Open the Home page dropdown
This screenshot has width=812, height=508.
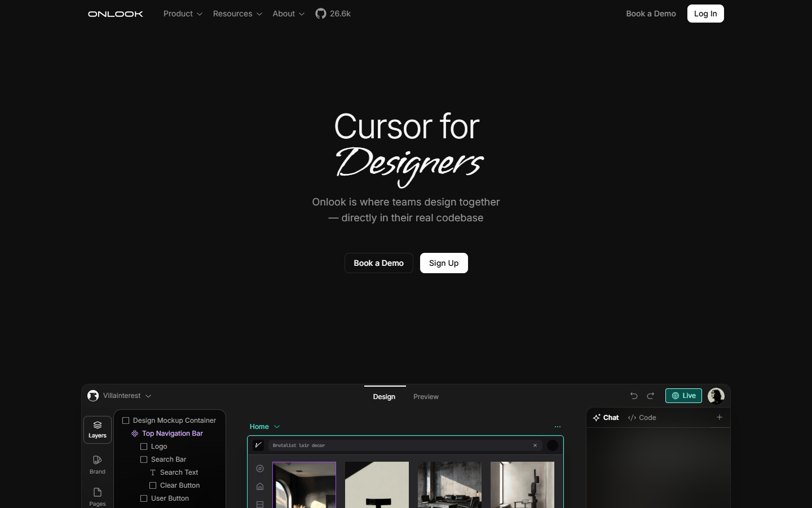pos(264,427)
